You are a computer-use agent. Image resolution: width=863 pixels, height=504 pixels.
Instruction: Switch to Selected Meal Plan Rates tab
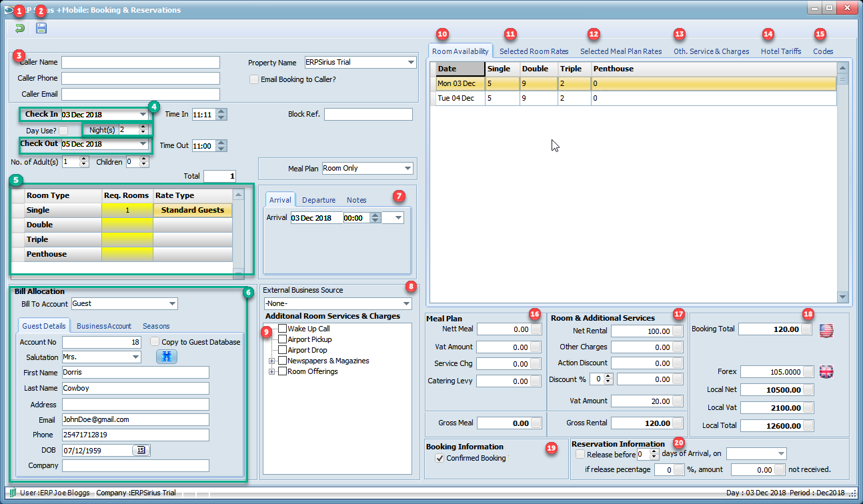coord(621,51)
